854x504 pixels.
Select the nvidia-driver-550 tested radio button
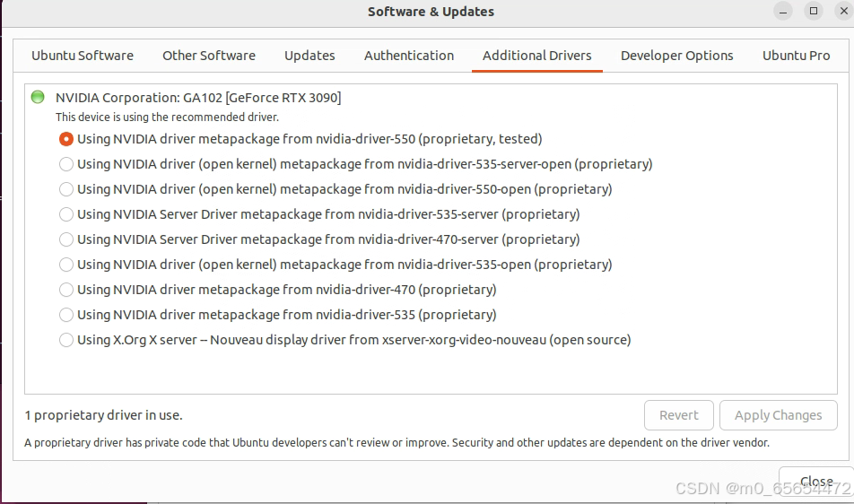coord(65,139)
